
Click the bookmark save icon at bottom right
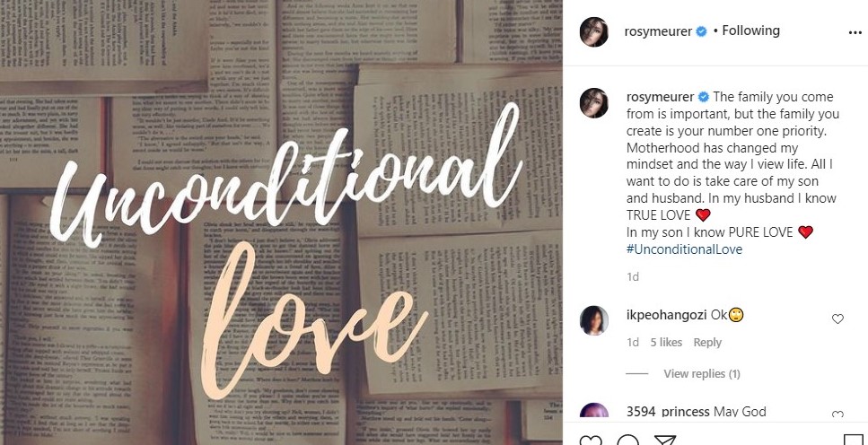[x=853, y=441]
